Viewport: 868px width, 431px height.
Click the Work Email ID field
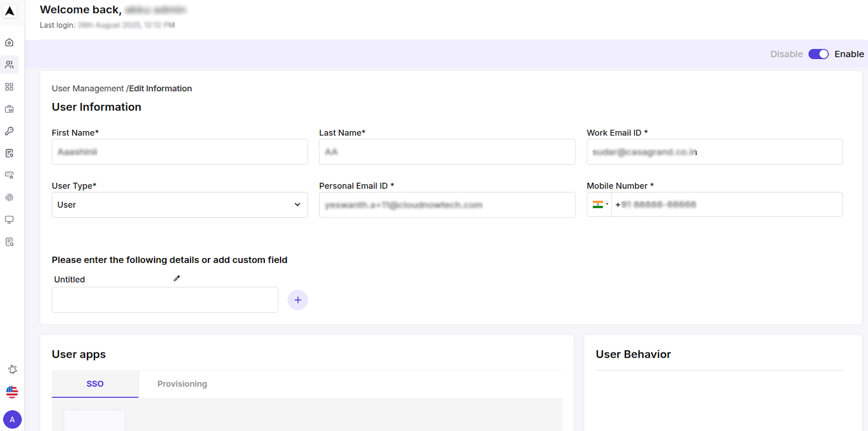coord(714,152)
